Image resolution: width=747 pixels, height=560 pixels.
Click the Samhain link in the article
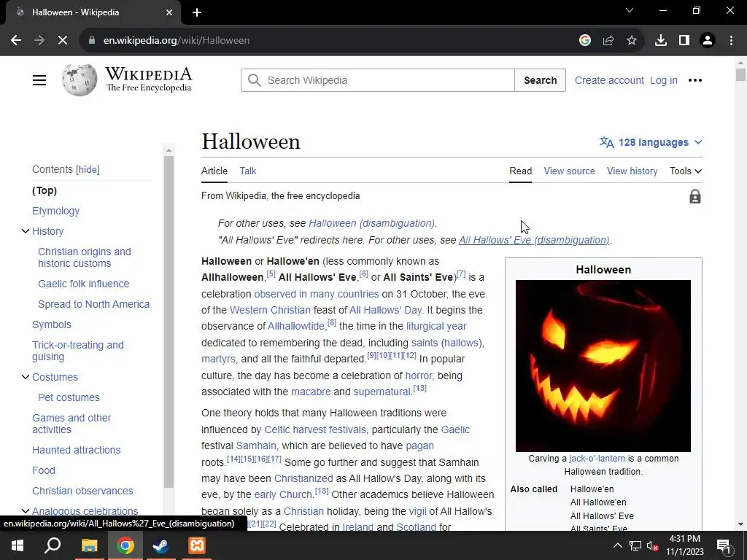click(x=256, y=446)
